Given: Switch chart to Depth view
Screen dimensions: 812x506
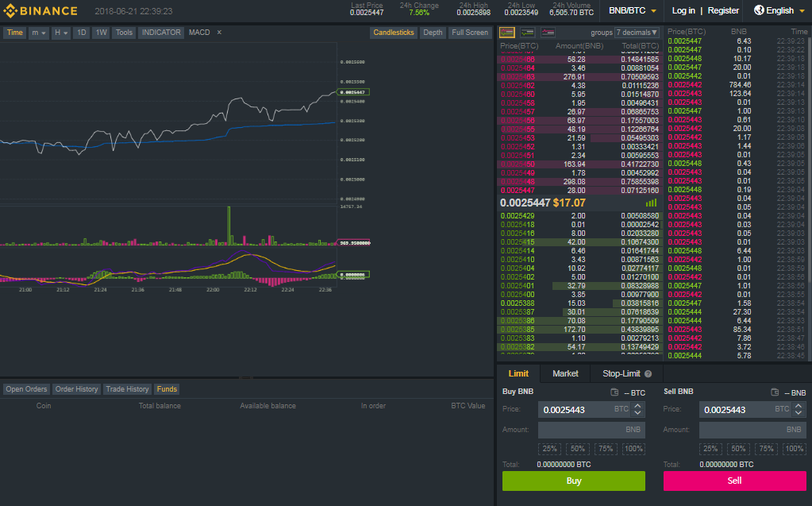Looking at the screenshot, I should (x=433, y=33).
